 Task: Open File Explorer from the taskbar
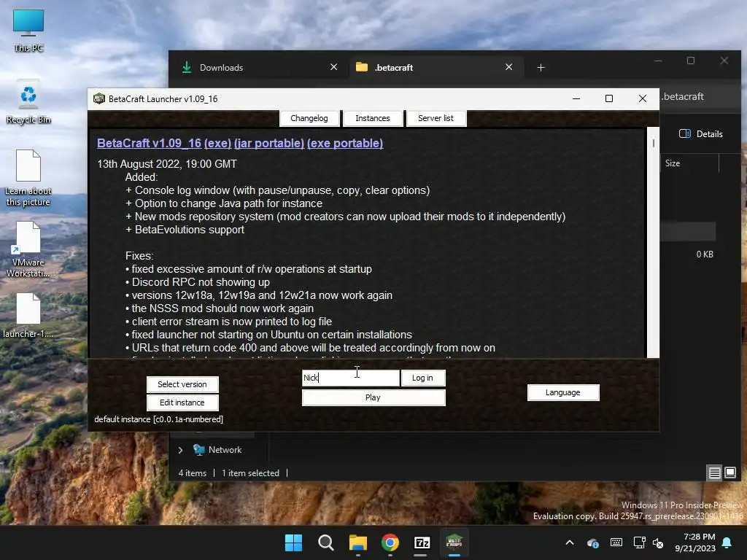pyautogui.click(x=357, y=542)
